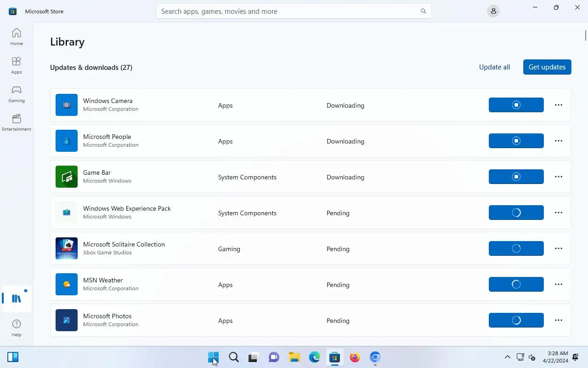
Task: Stop the Game Bar download
Action: pos(516,177)
